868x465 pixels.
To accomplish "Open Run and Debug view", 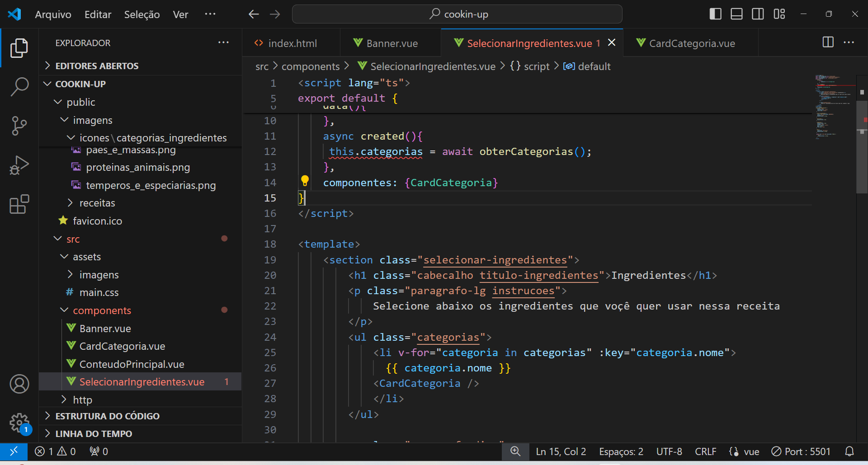I will [19, 165].
